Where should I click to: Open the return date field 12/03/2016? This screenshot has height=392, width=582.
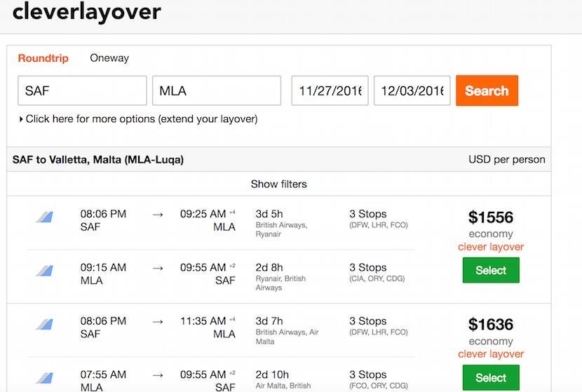tap(412, 91)
